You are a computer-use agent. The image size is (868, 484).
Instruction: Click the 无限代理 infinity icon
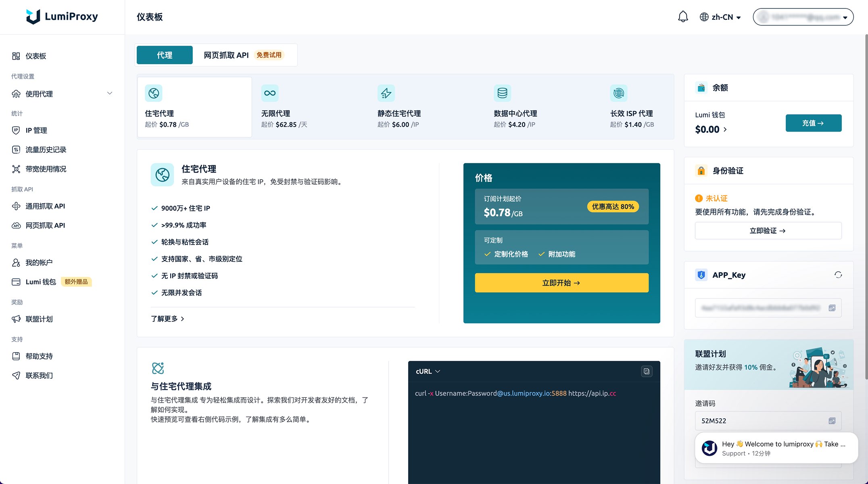click(270, 93)
